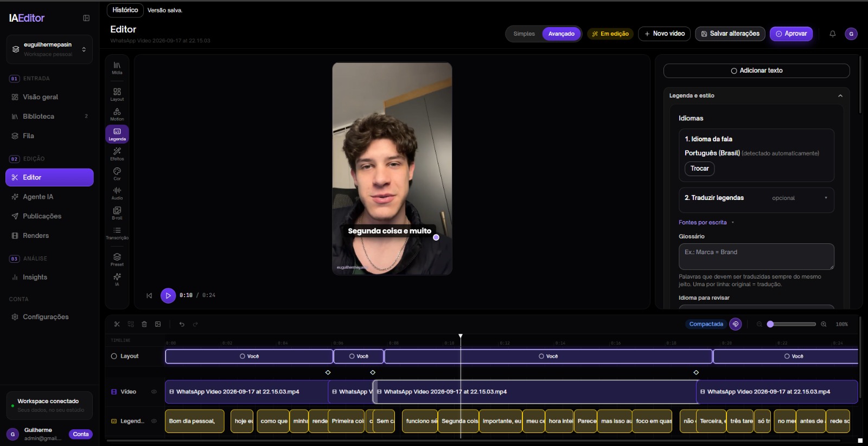Open the Em edição status dropdown
Image resolution: width=868 pixels, height=446 pixels.
tap(610, 34)
